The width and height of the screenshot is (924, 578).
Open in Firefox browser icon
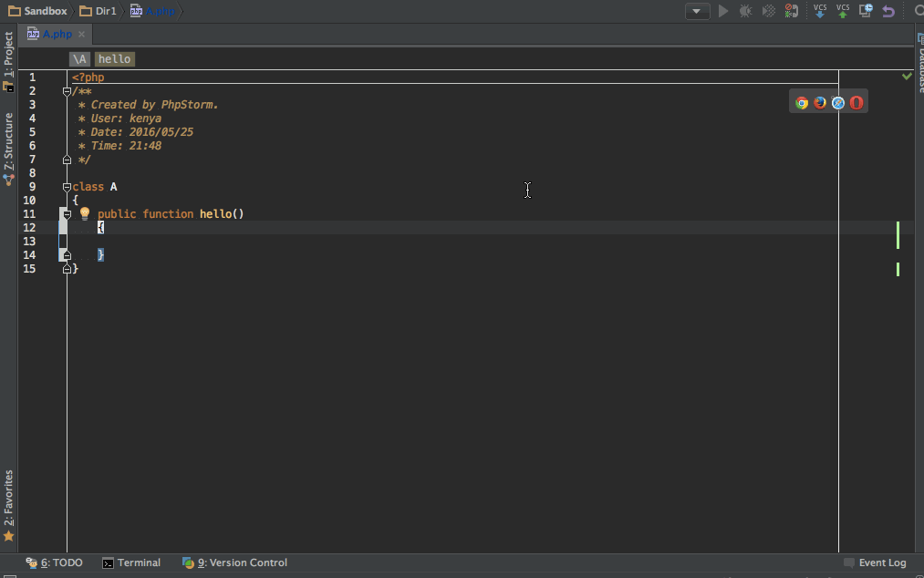(820, 103)
